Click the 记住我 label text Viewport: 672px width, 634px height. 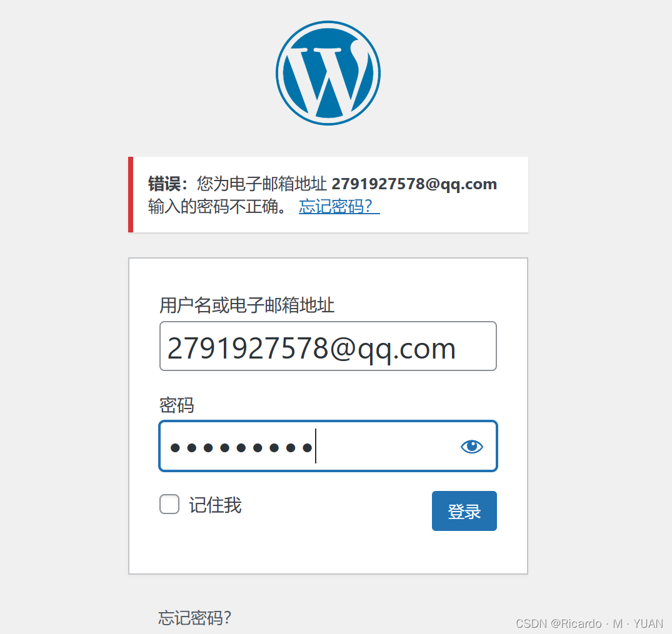point(215,505)
